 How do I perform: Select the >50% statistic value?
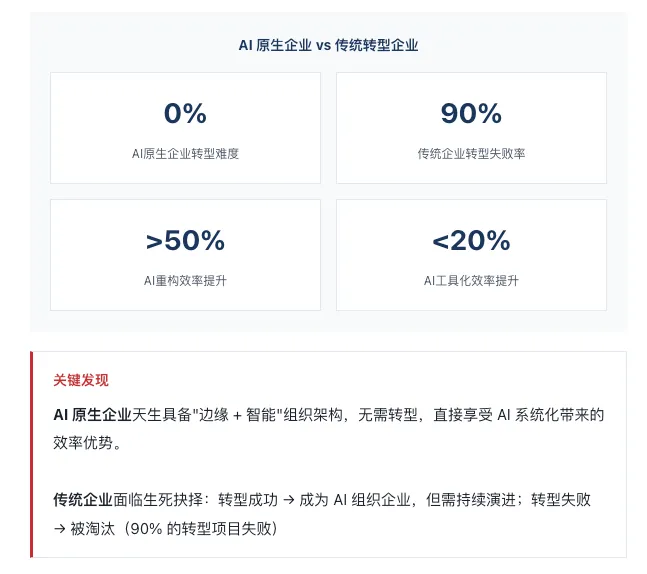point(185,241)
